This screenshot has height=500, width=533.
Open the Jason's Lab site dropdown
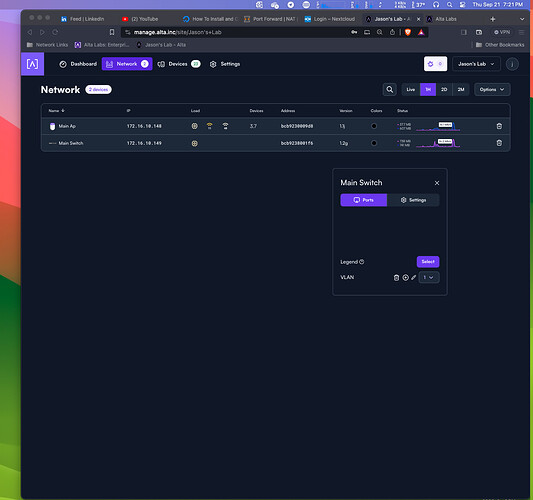(476, 64)
